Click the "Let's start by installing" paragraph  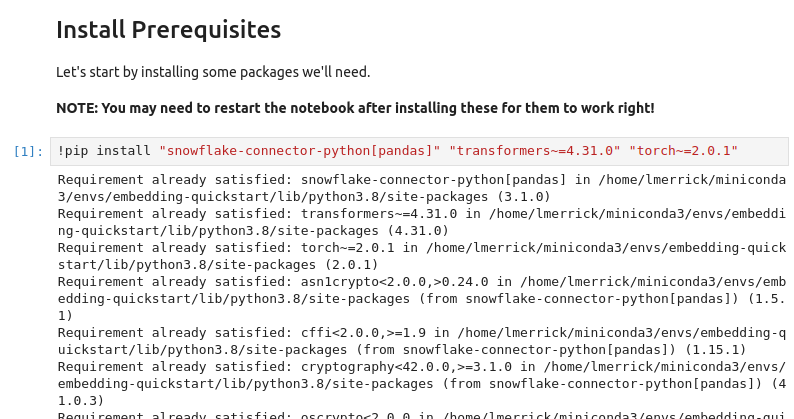point(213,72)
